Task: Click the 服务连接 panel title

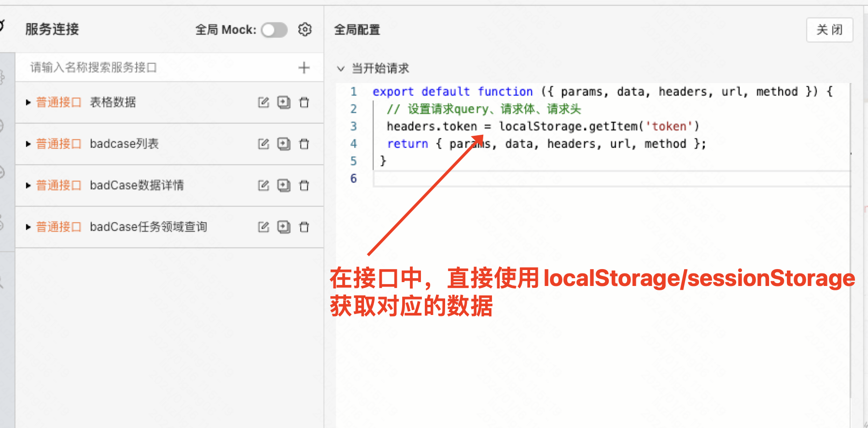Action: (52, 29)
